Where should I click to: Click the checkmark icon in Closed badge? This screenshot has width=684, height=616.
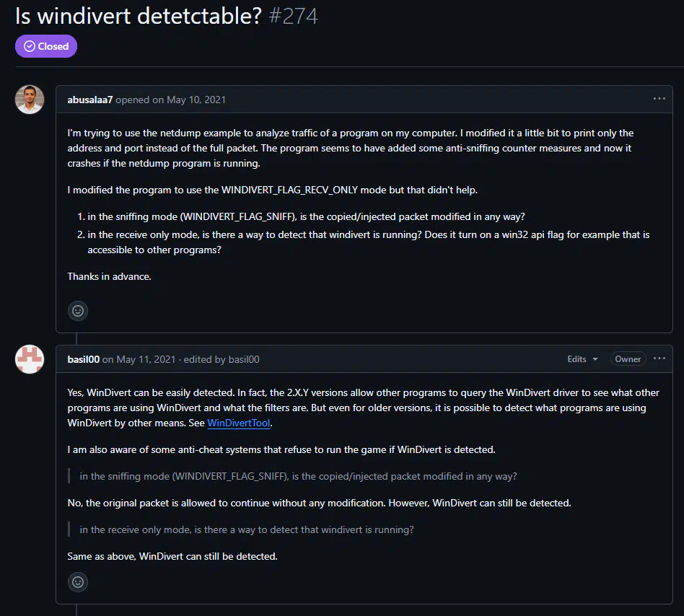(x=30, y=46)
